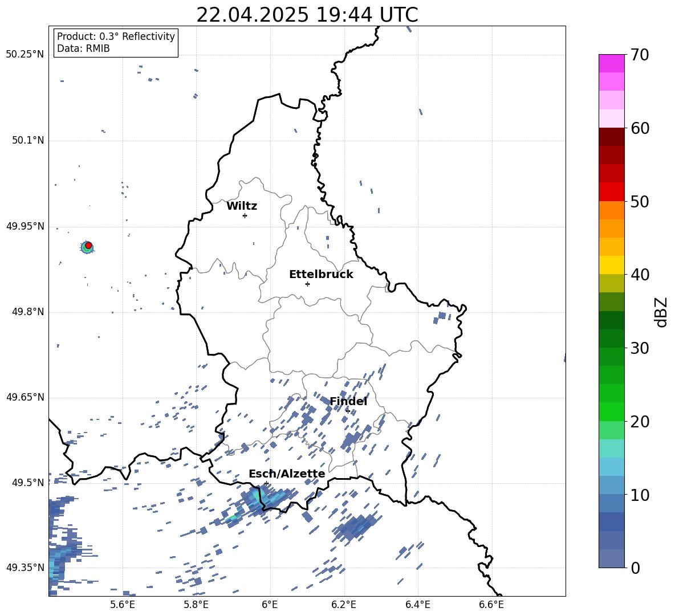Click the orange colorbar segment just below 50

(x=611, y=210)
